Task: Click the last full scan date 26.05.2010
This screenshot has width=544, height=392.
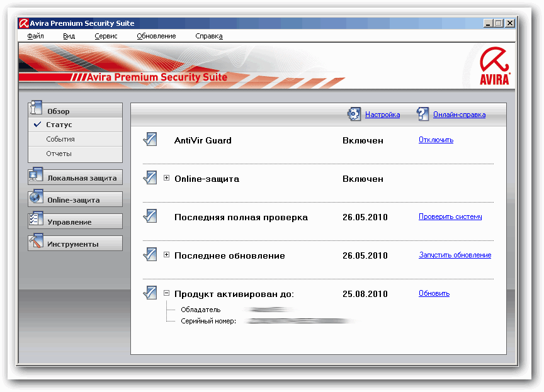Action: [365, 217]
